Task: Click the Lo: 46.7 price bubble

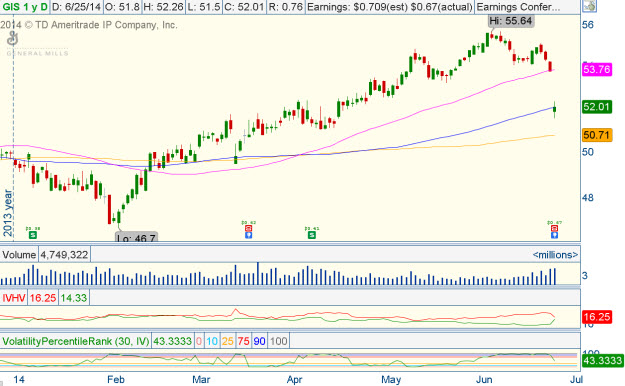Action: click(136, 237)
